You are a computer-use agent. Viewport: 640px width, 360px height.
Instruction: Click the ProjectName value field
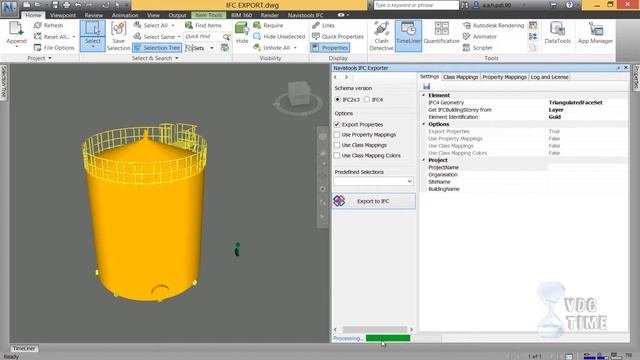(587, 167)
